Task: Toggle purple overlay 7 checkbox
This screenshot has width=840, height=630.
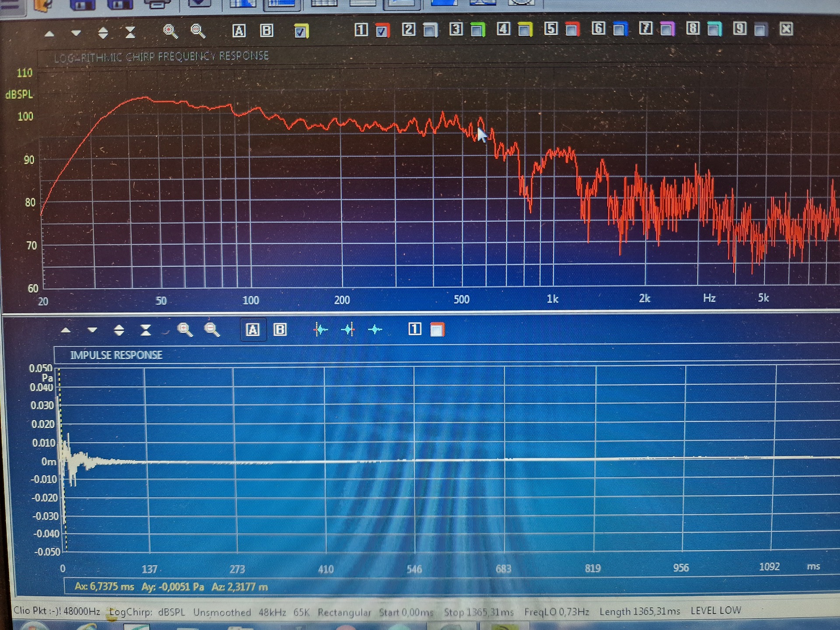Action: pos(667,29)
